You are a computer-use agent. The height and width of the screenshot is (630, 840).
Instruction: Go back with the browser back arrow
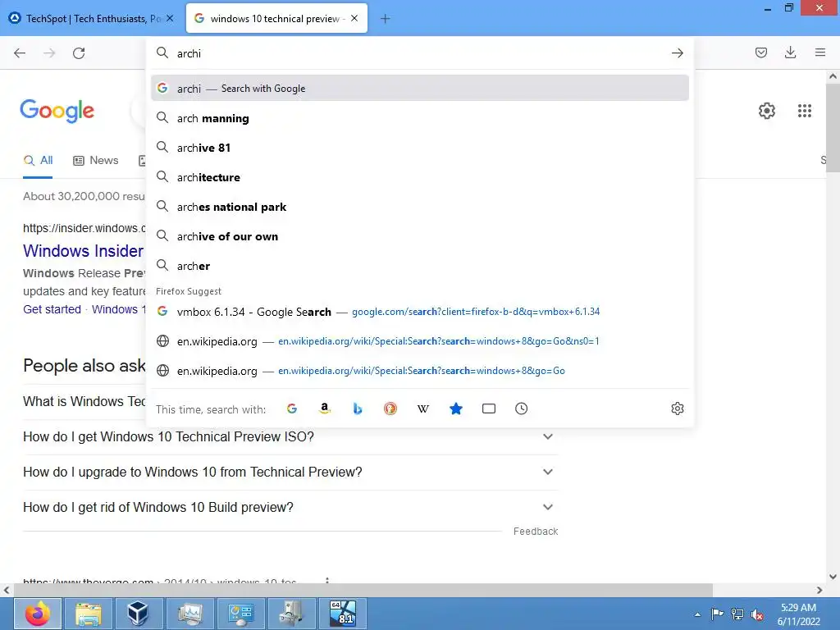click(x=20, y=53)
